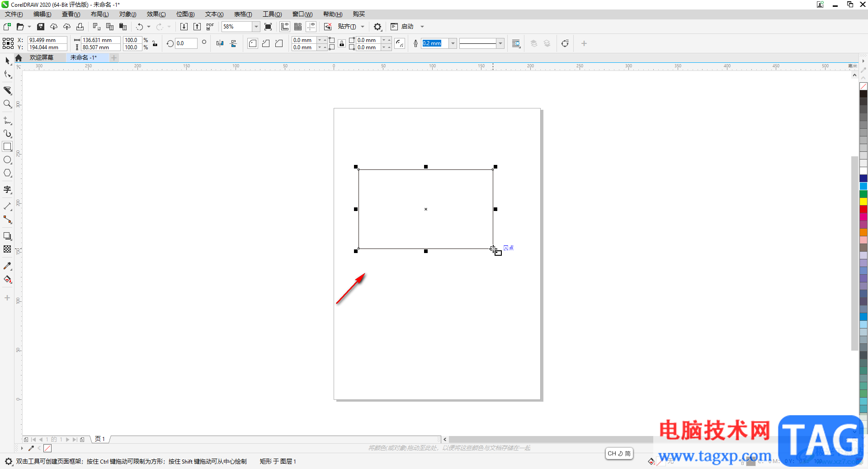
Task: Click the Export icon
Action: (197, 27)
